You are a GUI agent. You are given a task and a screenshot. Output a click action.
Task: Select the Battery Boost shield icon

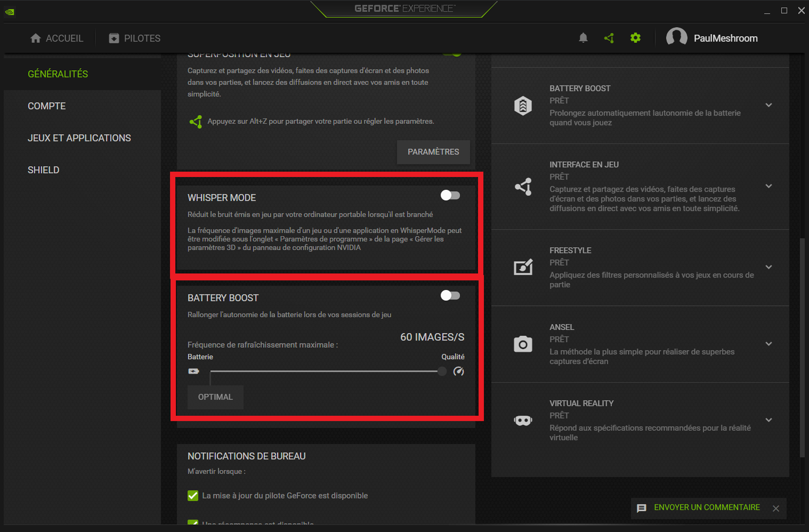coord(523,105)
